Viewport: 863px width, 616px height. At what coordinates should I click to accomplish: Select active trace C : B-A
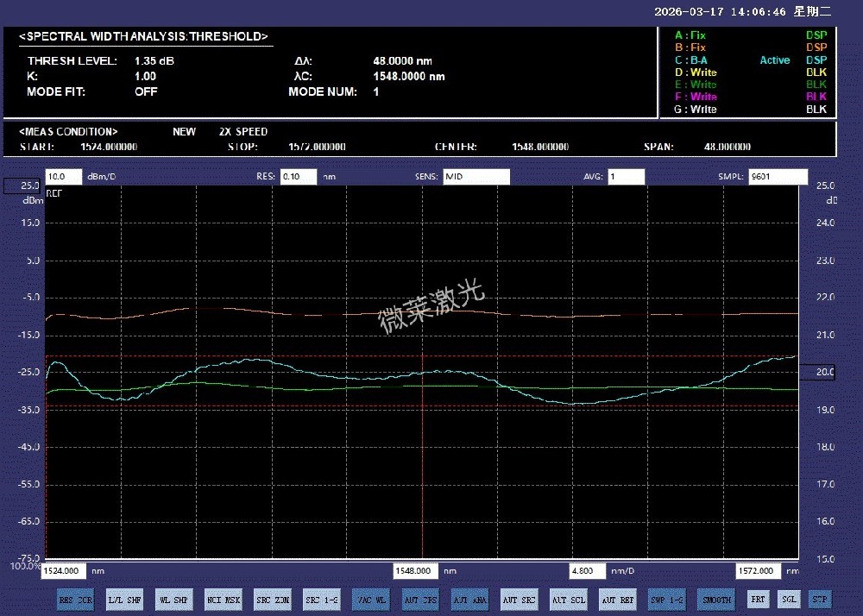coord(691,60)
